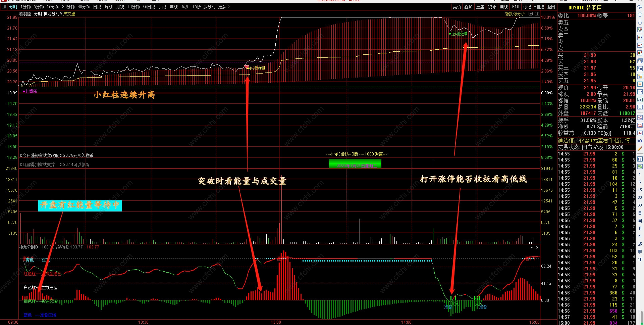Switch to the 1分钟 period tab

pos(25,7)
